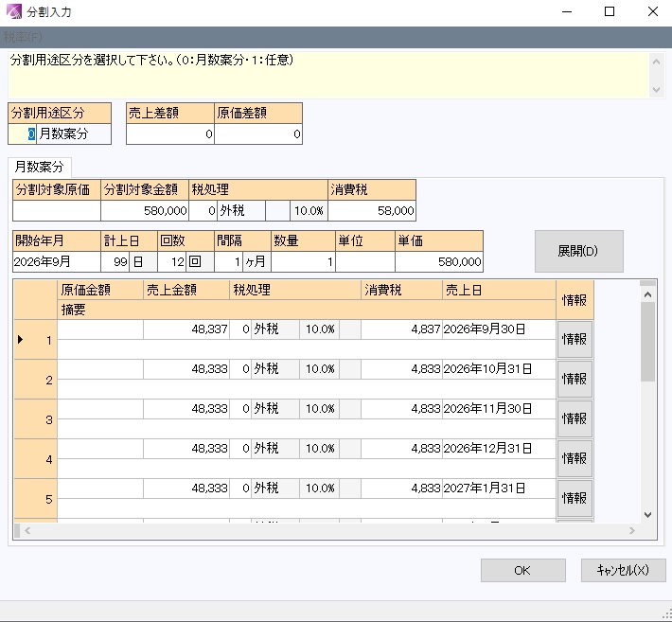Click 分割対象金額 field showing 580,000
Image resolution: width=672 pixels, height=622 pixels.
coord(145,210)
